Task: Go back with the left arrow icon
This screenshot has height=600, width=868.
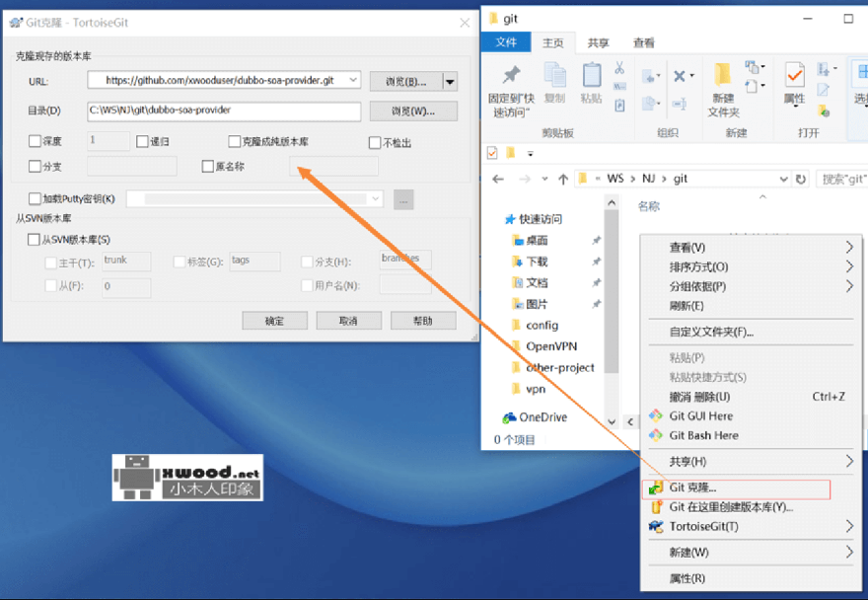Action: point(498,179)
